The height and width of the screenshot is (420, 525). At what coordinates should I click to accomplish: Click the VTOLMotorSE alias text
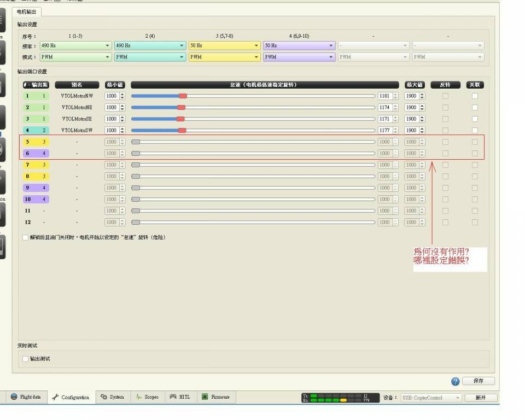click(x=77, y=119)
